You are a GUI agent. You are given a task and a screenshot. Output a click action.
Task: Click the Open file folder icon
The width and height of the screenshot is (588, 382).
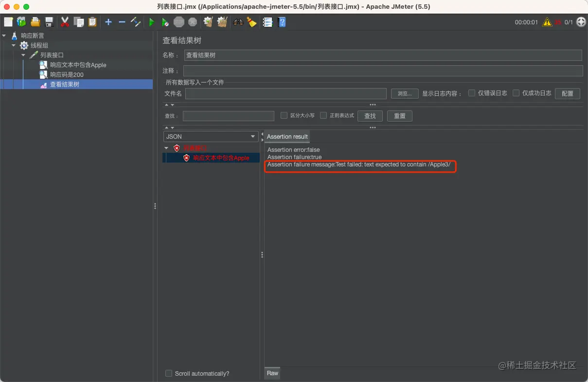coord(35,22)
